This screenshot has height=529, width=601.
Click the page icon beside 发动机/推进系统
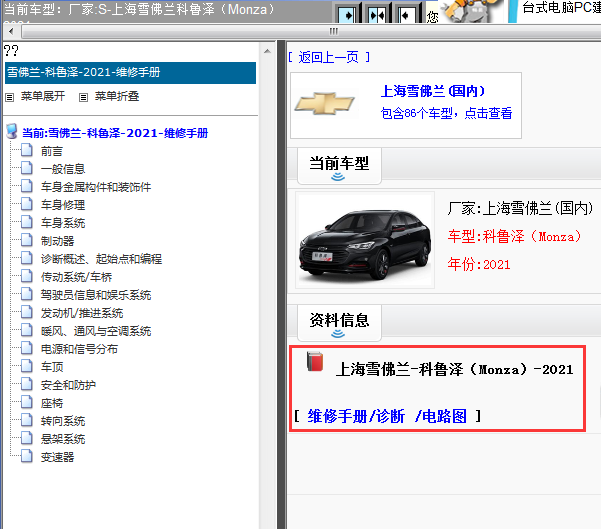coord(26,312)
